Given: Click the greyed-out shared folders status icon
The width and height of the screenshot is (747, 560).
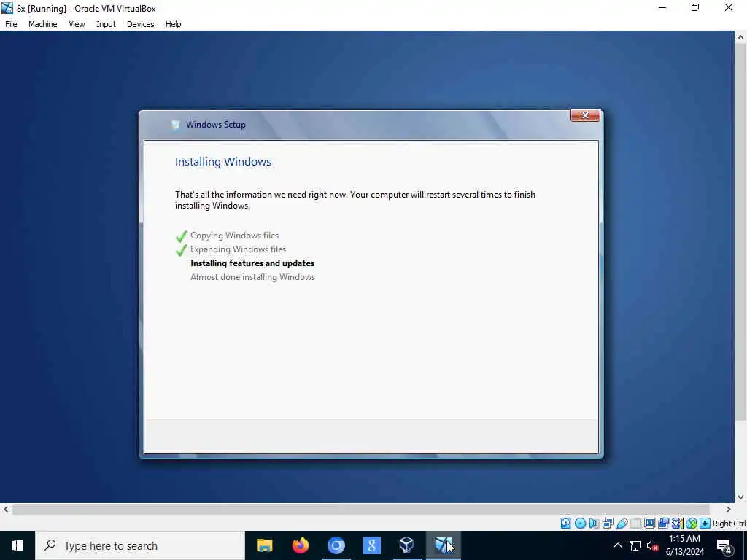Looking at the screenshot, I should pos(635,524).
